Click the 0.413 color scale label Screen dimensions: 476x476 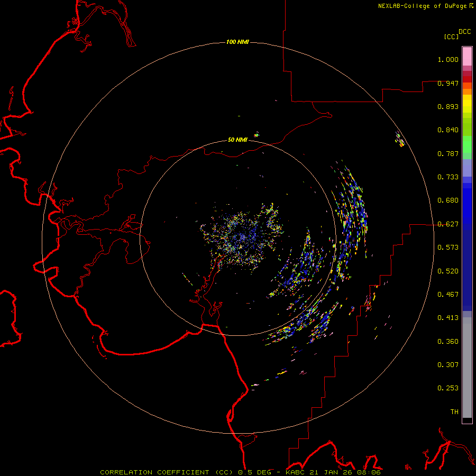[448, 318]
